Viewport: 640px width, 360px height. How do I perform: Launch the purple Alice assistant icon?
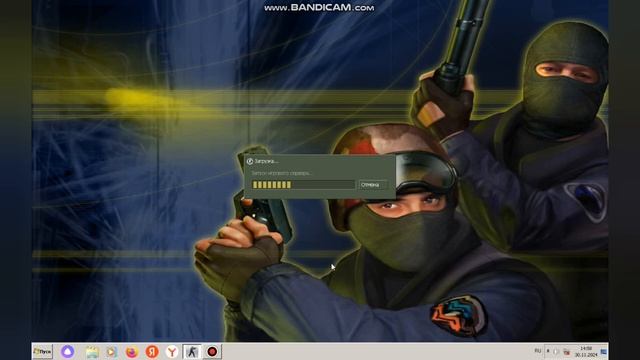point(68,351)
